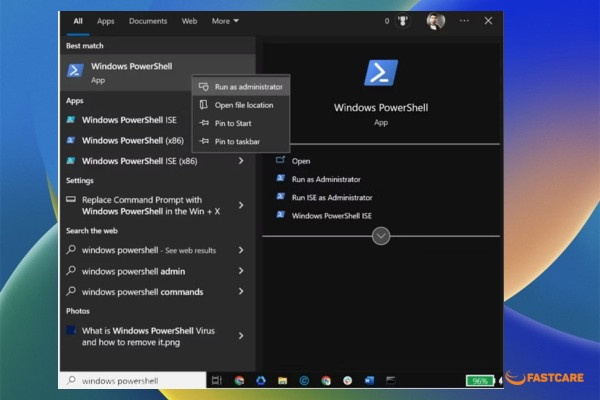Open the user account profile picture
Image resolution: width=600 pixels, height=400 pixels.
click(436, 21)
